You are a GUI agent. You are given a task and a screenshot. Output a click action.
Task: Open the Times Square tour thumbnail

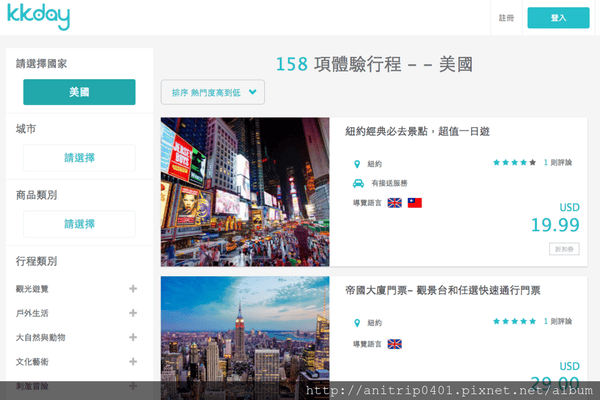[x=245, y=192]
